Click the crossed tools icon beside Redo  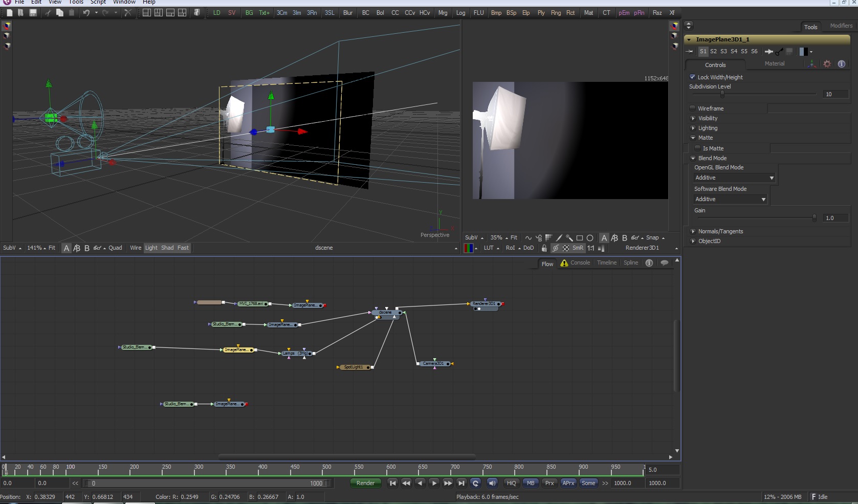click(128, 13)
